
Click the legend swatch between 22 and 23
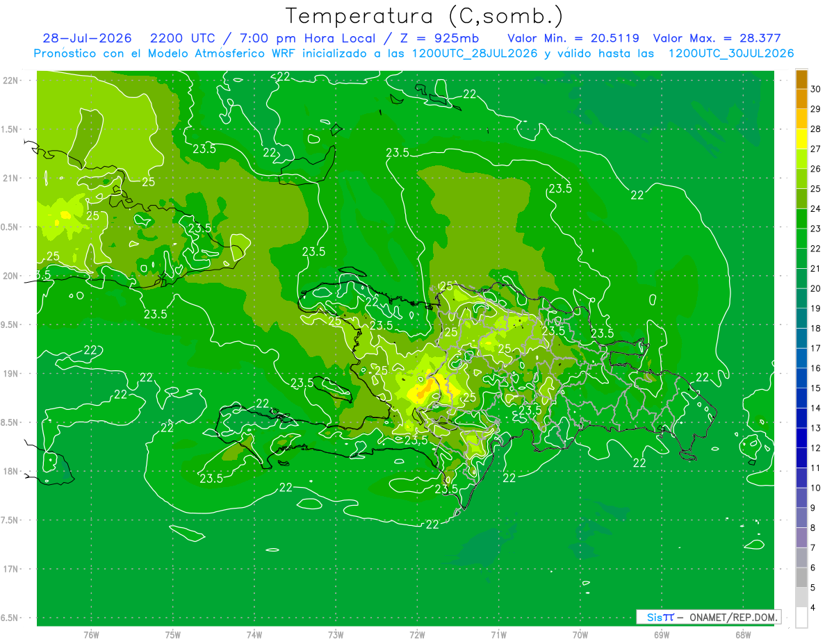[801, 238]
